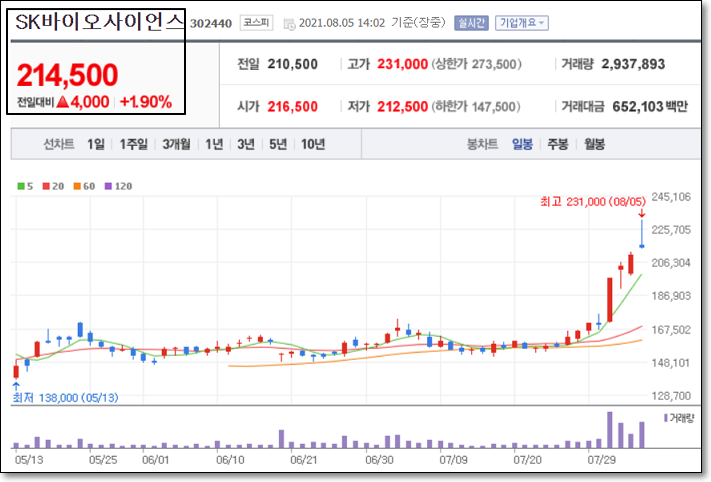Select the 1일 line chart tab
This screenshot has width=711, height=482.
tap(96, 144)
